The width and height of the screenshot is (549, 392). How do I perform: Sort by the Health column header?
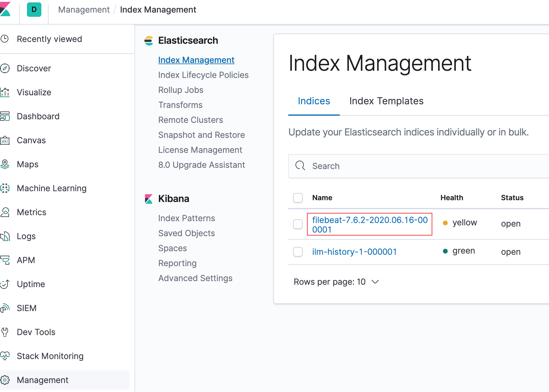click(452, 198)
